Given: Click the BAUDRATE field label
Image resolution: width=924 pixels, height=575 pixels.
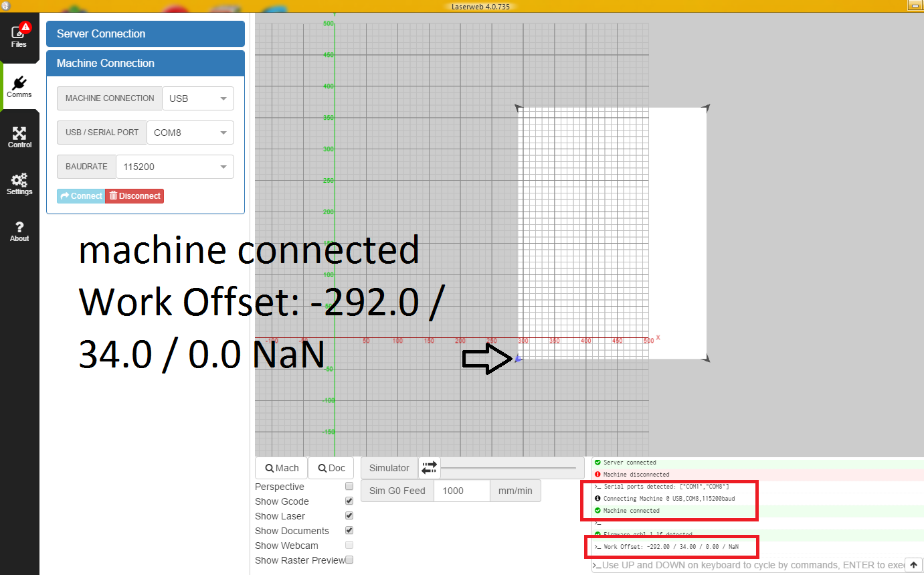Looking at the screenshot, I should [x=86, y=167].
